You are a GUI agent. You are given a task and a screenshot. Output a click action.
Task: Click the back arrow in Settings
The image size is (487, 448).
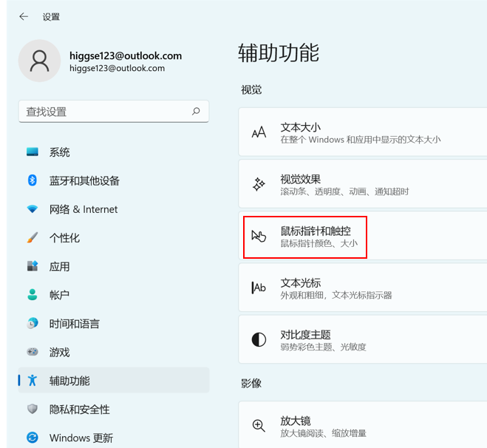pyautogui.click(x=24, y=16)
